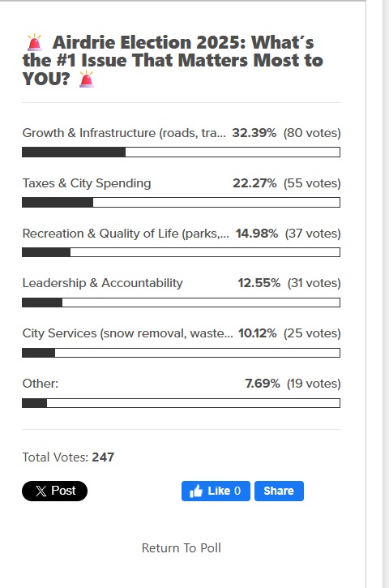
Task: Click the Recreation & Quality of Life bar
Action: tap(181, 252)
